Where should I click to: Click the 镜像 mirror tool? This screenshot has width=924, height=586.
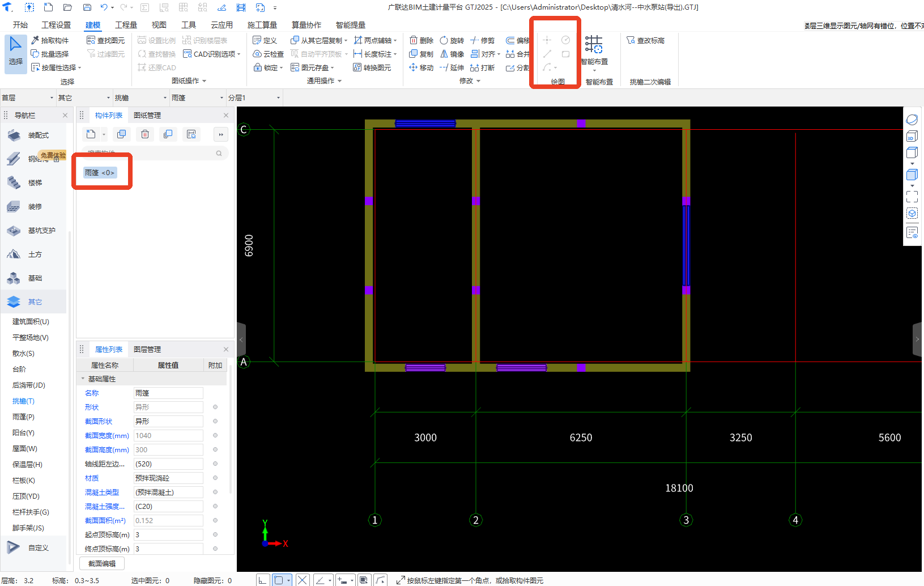(452, 54)
